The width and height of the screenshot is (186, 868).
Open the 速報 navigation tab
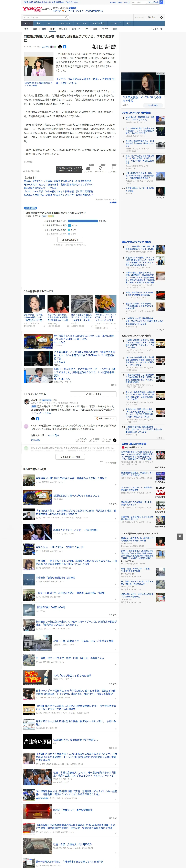coord(38,24)
